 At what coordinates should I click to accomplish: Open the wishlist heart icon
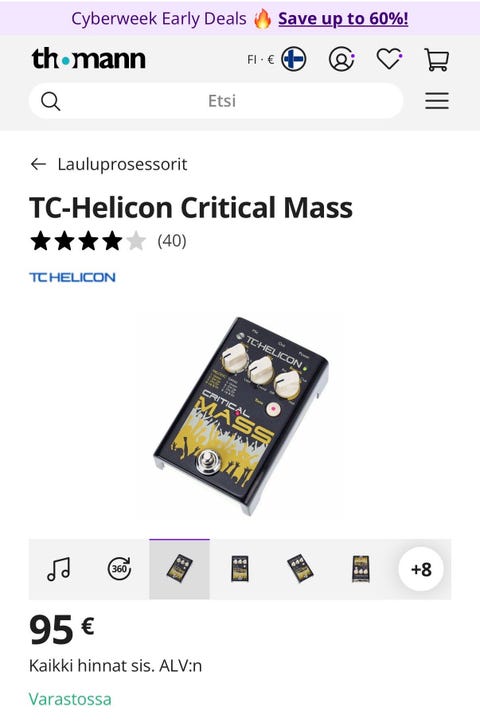tap(389, 59)
